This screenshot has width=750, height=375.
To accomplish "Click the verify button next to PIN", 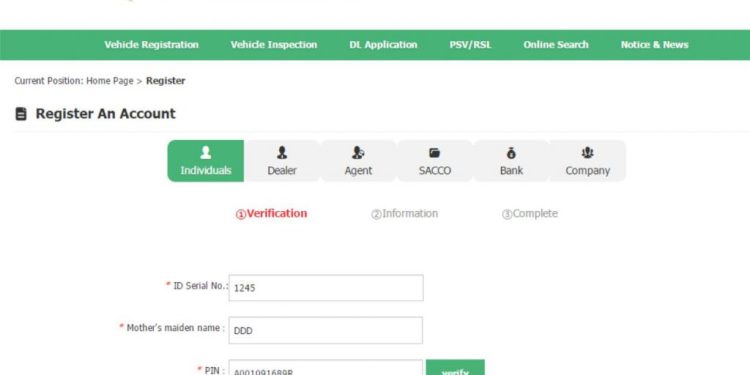I will [455, 367].
